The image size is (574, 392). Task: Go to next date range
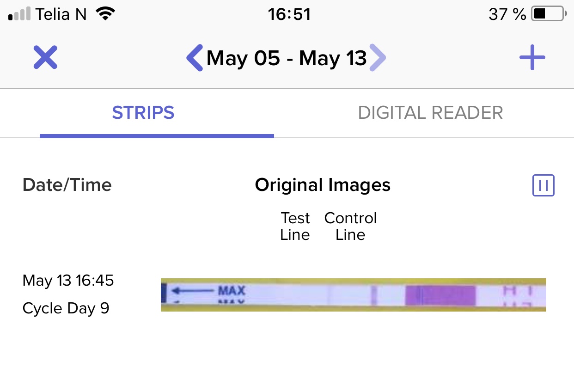[x=377, y=58]
